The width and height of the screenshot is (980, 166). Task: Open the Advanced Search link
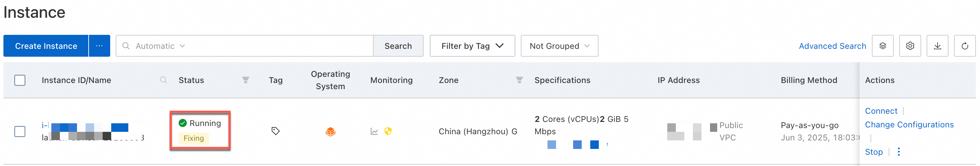(x=832, y=46)
